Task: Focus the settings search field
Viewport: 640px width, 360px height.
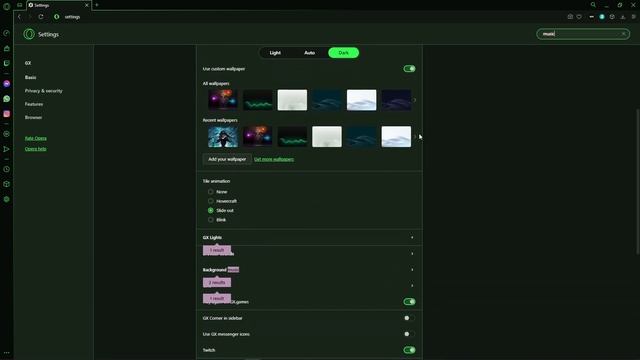Action: pos(583,34)
